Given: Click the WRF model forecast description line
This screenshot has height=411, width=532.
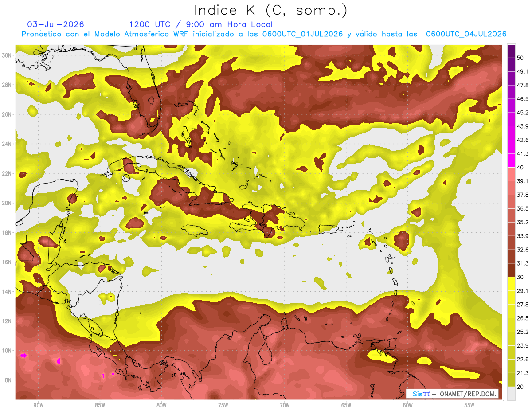Looking at the screenshot, I should [264, 34].
